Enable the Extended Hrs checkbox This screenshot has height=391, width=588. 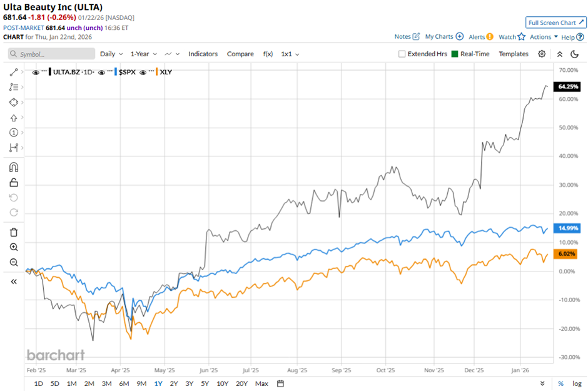click(x=402, y=54)
